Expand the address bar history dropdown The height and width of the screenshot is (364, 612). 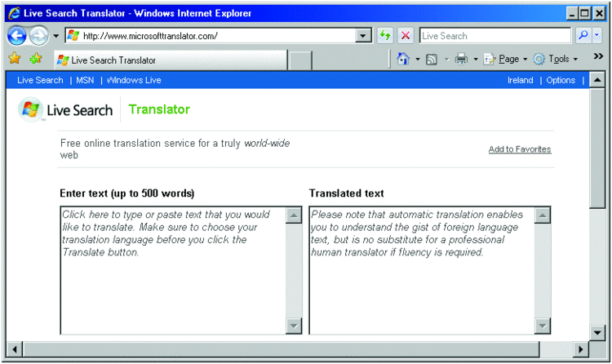363,36
